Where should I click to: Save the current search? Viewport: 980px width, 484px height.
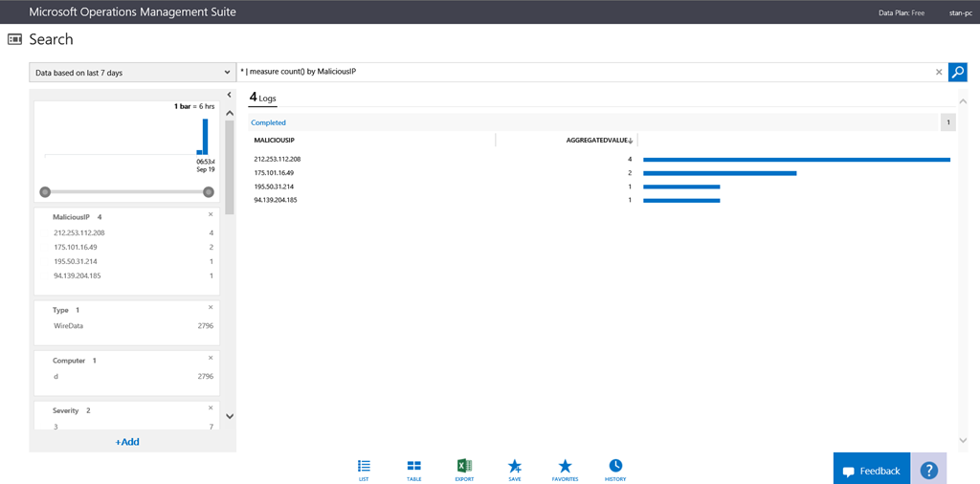[x=515, y=467]
